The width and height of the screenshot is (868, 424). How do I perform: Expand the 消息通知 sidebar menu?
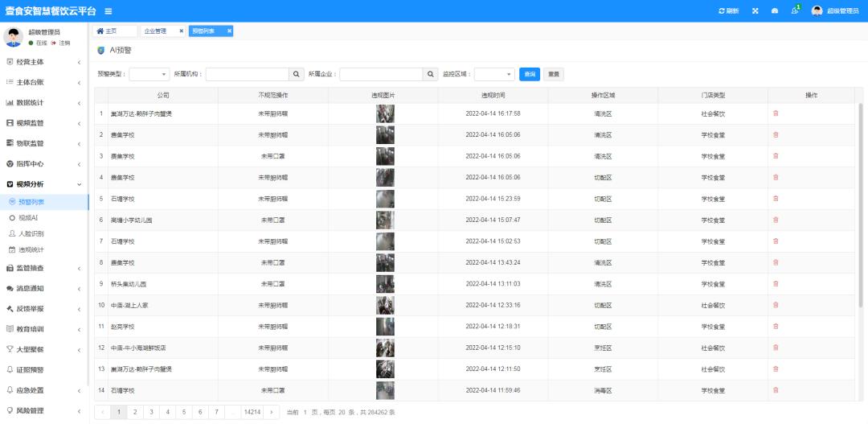pyautogui.click(x=44, y=289)
